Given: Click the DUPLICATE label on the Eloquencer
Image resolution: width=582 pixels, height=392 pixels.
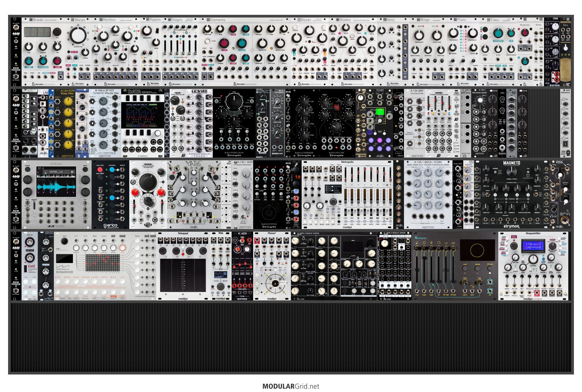Looking at the screenshot, I should click(x=113, y=299).
